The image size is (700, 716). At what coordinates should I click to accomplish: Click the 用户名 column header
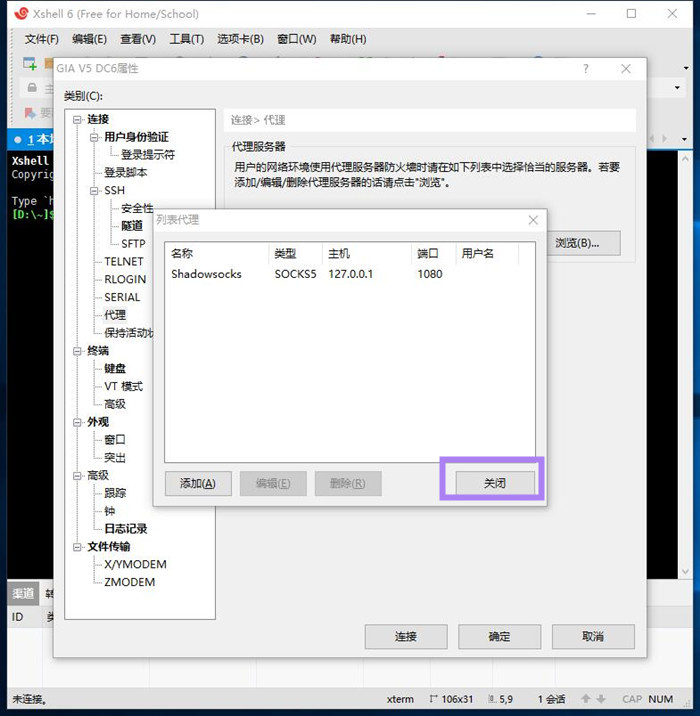(487, 253)
